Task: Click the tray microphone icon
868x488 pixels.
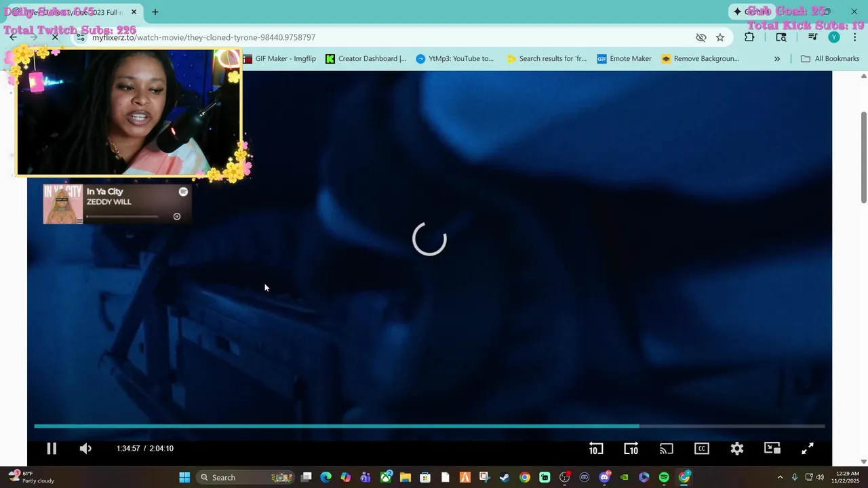Action: tap(795, 477)
